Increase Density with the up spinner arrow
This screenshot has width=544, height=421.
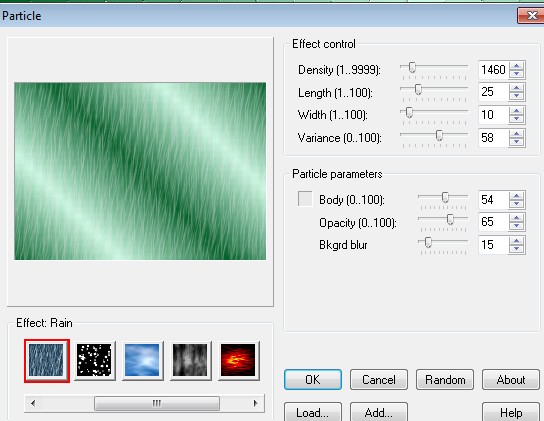pos(517,66)
